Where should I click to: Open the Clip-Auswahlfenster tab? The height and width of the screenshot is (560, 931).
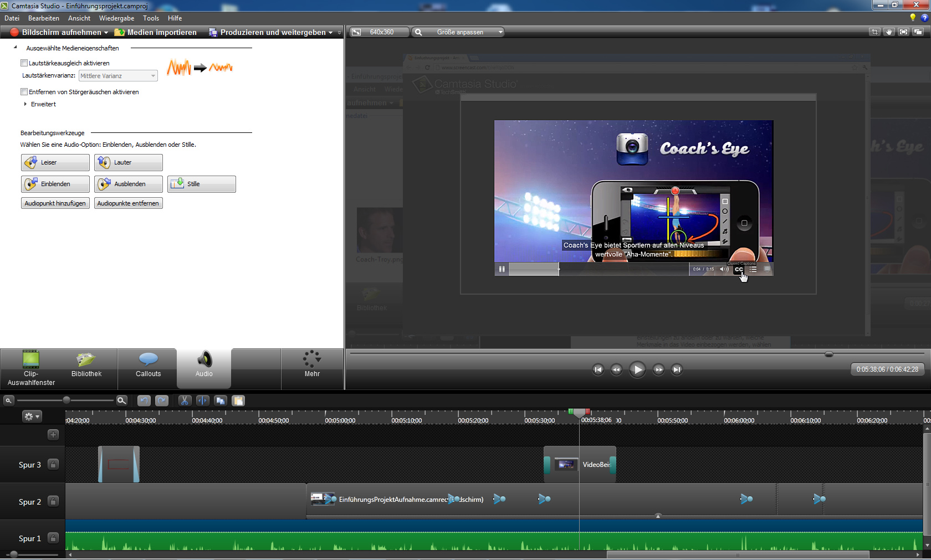coord(31,368)
